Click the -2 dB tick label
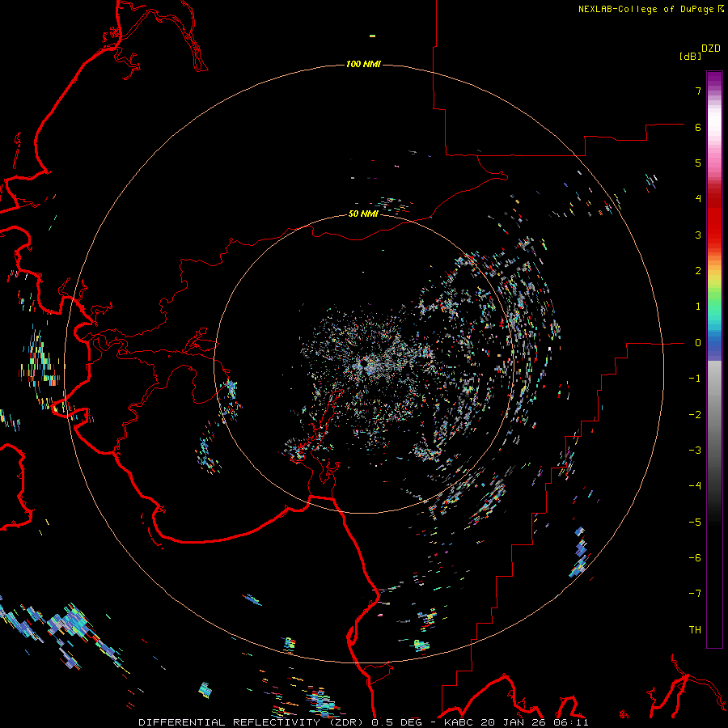 [695, 415]
